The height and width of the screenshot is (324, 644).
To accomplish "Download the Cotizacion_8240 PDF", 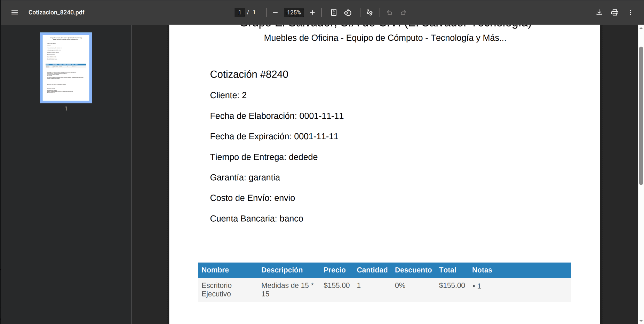I will click(599, 13).
